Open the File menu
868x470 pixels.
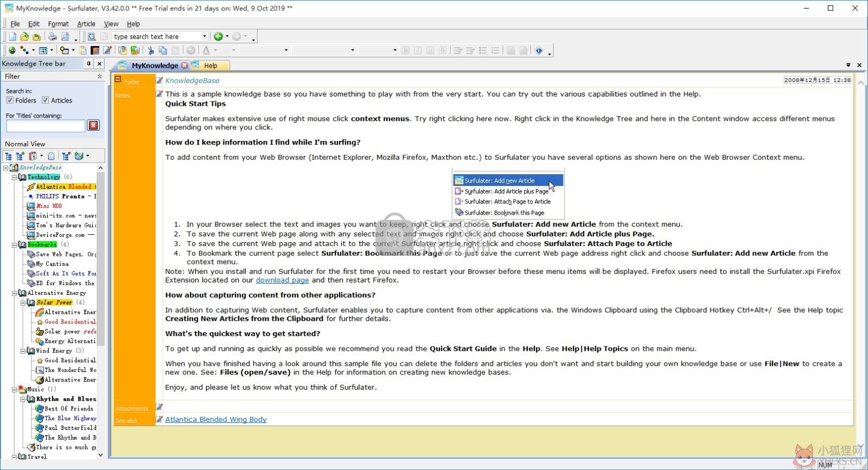point(15,24)
